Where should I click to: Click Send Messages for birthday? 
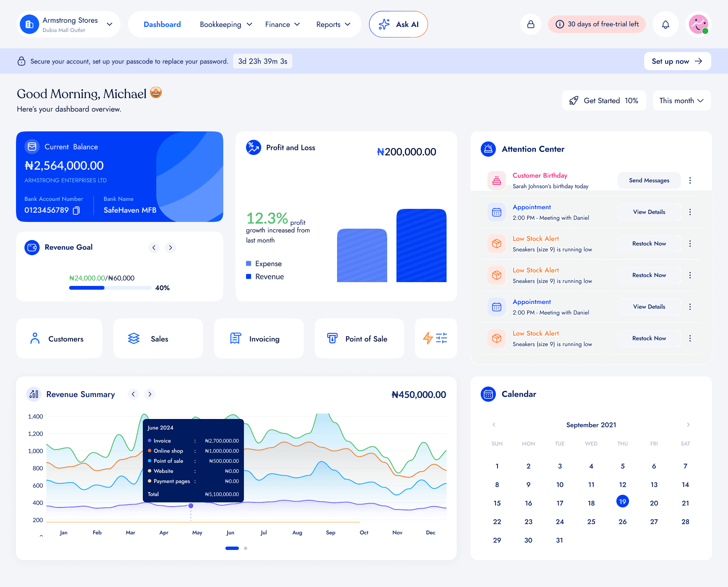[649, 181]
